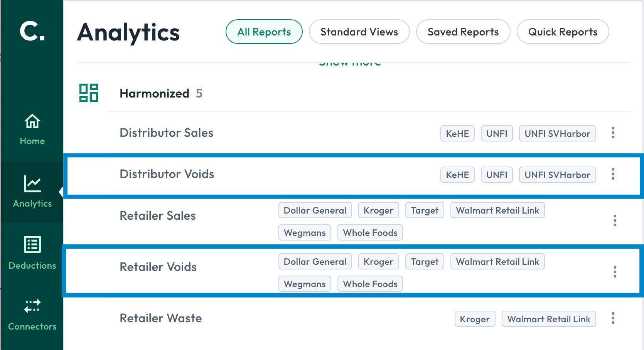Screen dimensions: 644x350
Task: Switch to the Saved Reports tab
Action: [463, 32]
